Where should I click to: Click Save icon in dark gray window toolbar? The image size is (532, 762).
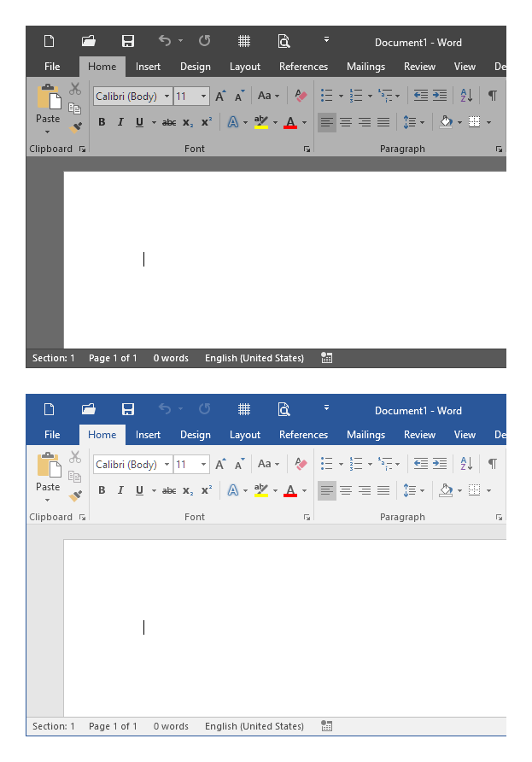click(128, 41)
